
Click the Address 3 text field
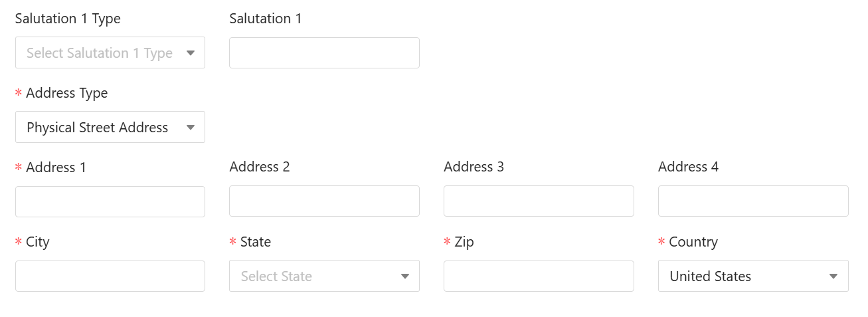point(539,201)
